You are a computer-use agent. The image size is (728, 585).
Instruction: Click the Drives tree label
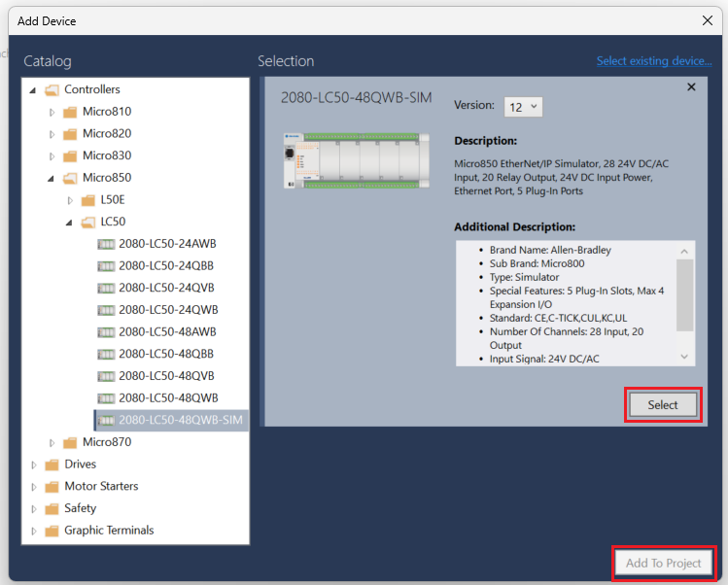point(81,465)
